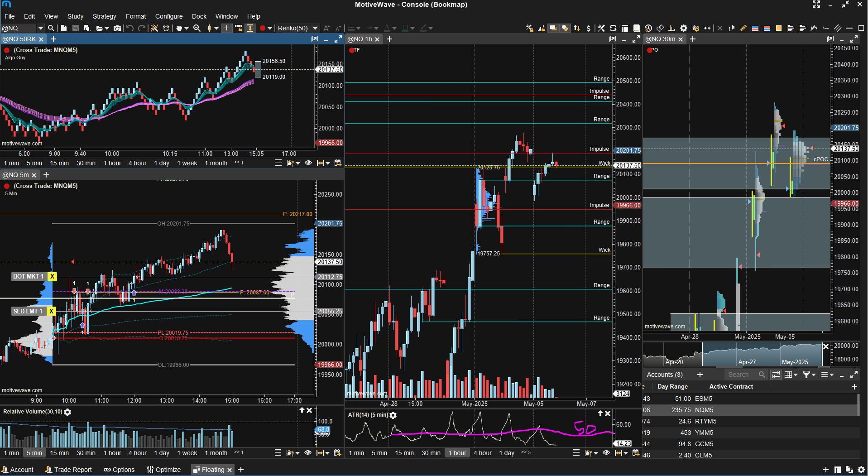Click the ruler measure tool icon
The height and width of the screenshot is (476, 868).
pos(743,28)
